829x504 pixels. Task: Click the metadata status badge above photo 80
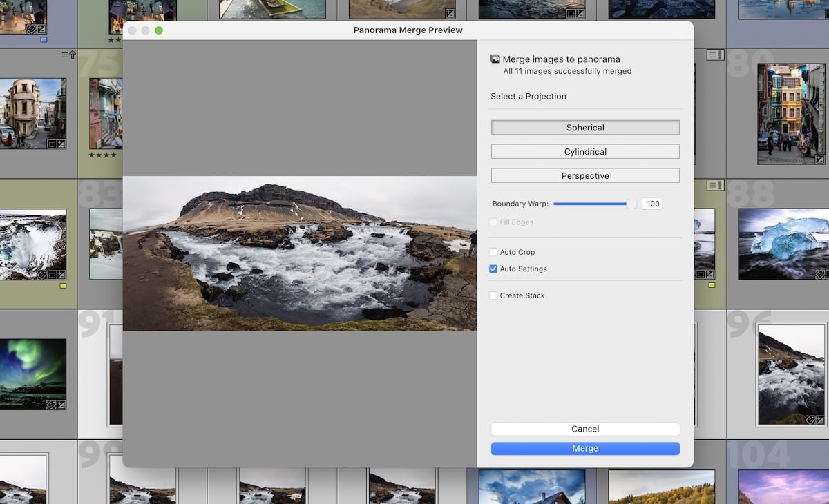point(715,54)
